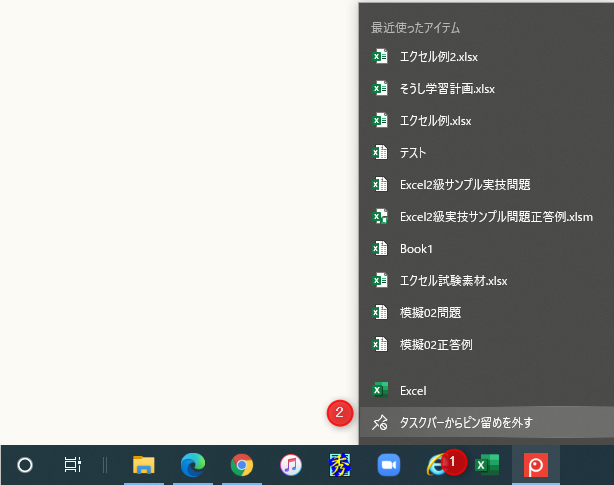
Task: Open recent file エクセル試験素材.xlsx
Action: click(x=452, y=281)
